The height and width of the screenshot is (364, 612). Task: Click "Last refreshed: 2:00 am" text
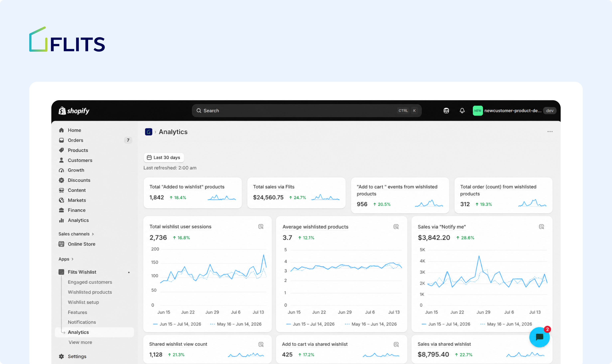coord(170,168)
